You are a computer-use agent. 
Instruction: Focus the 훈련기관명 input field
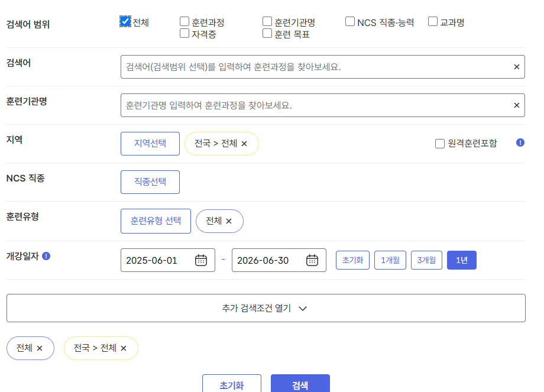click(323, 105)
